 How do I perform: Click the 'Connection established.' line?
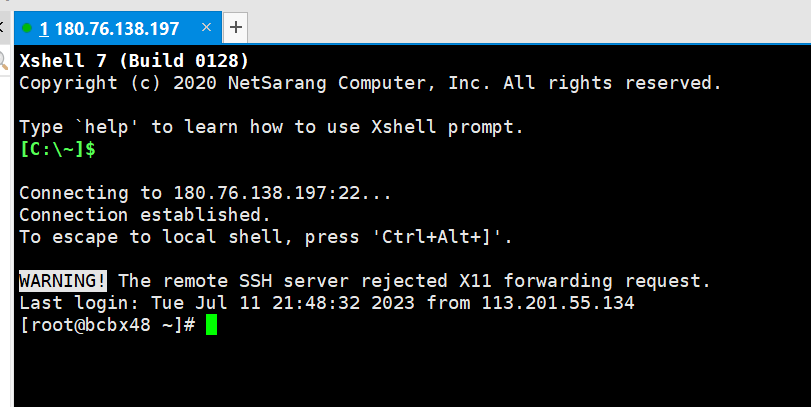[144, 215]
